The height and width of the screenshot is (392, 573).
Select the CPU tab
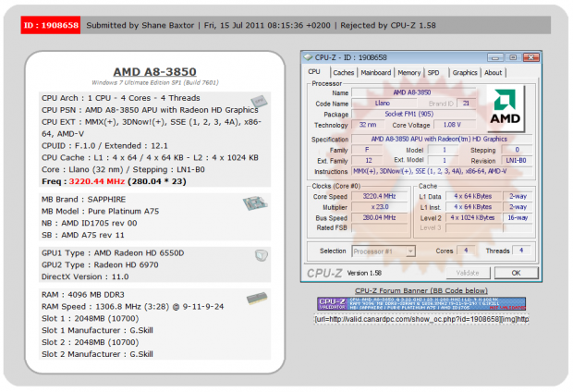point(314,72)
